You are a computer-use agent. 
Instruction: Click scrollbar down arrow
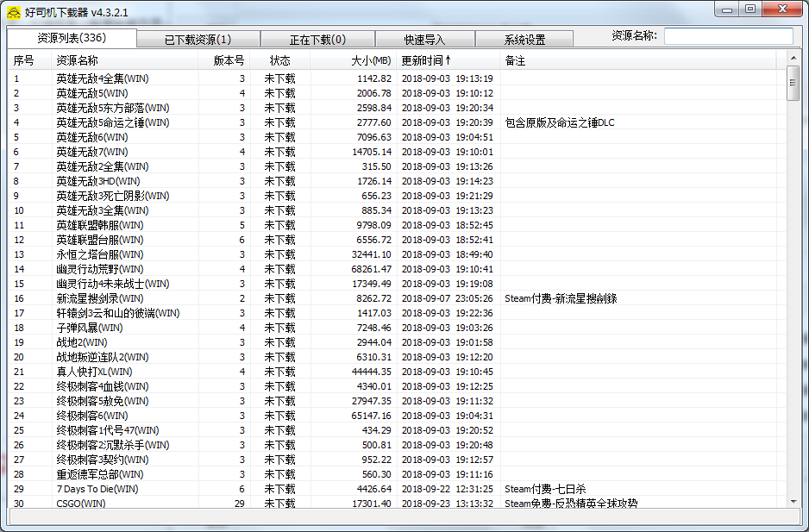(793, 502)
